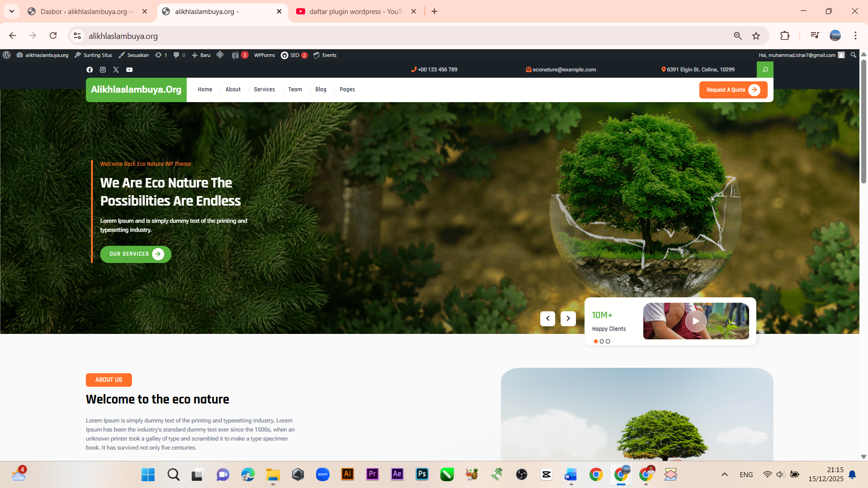The width and height of the screenshot is (868, 488).
Task: Select the third slider dot indicator
Action: pos(608,342)
